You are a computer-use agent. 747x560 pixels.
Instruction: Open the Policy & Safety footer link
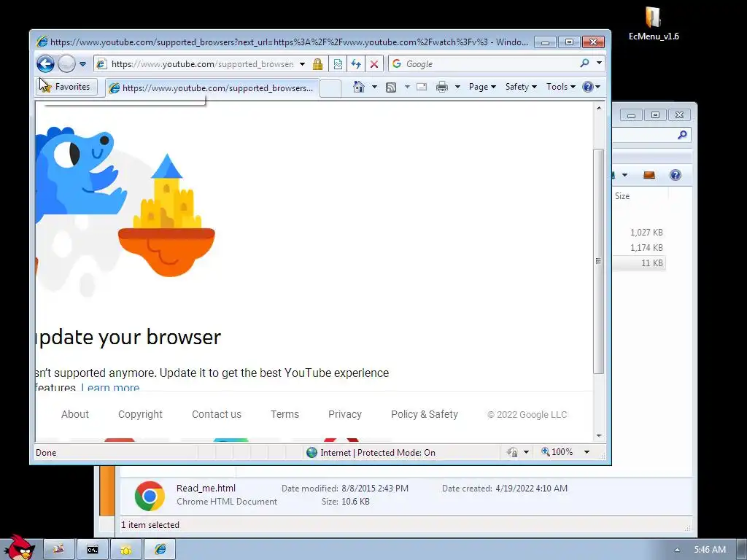coord(425,414)
